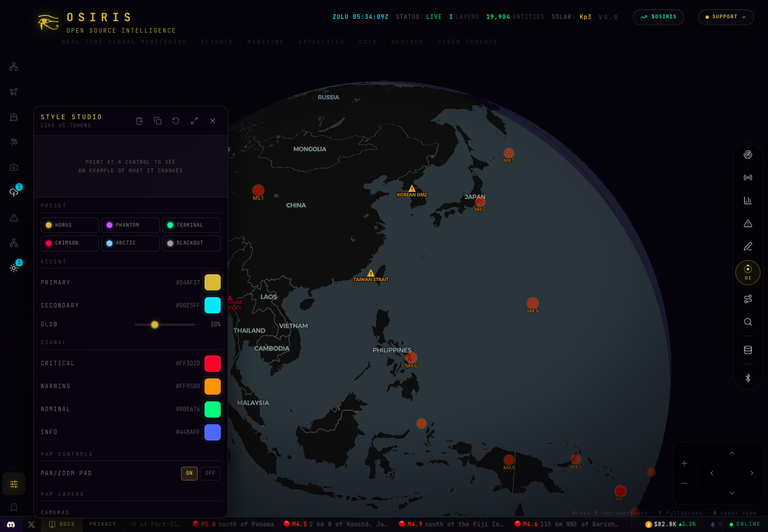This screenshot has height=532, width=768.
Task: Turn Pan/Zoom Pad ON
Action: pyautogui.click(x=190, y=473)
